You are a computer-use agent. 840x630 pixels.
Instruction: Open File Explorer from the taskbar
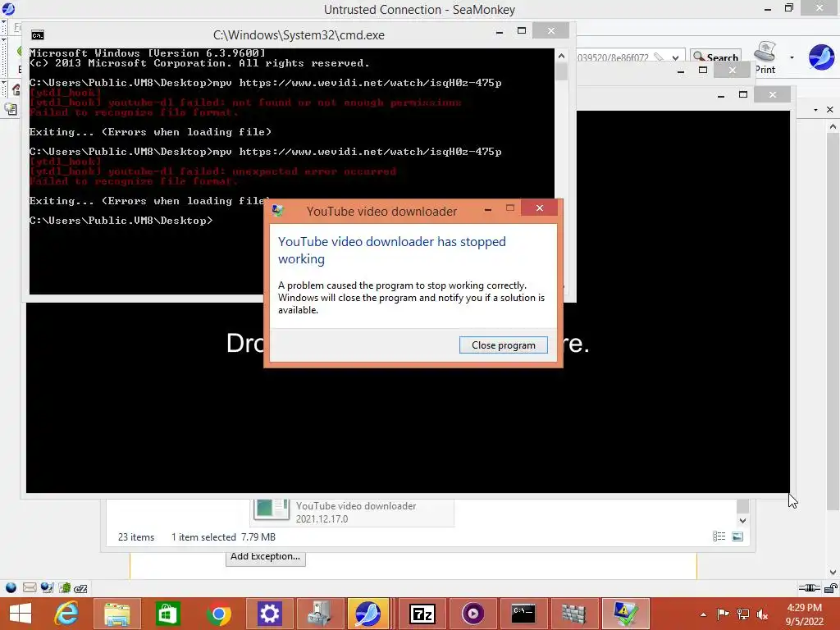coord(117,614)
